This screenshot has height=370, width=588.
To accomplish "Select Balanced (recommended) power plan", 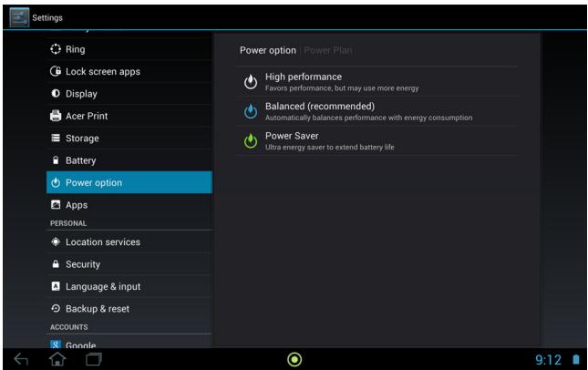I will (x=377, y=111).
